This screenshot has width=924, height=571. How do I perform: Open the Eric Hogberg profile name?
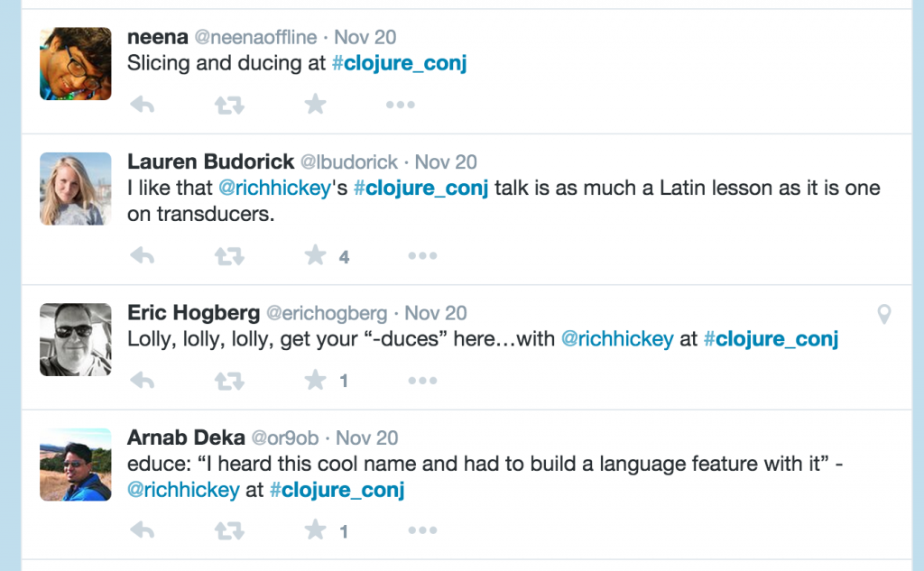click(193, 313)
